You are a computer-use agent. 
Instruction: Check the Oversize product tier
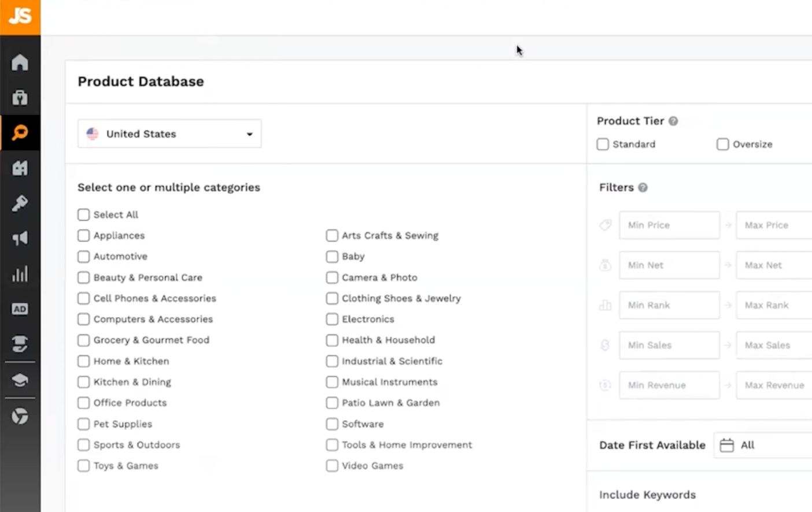pos(722,144)
